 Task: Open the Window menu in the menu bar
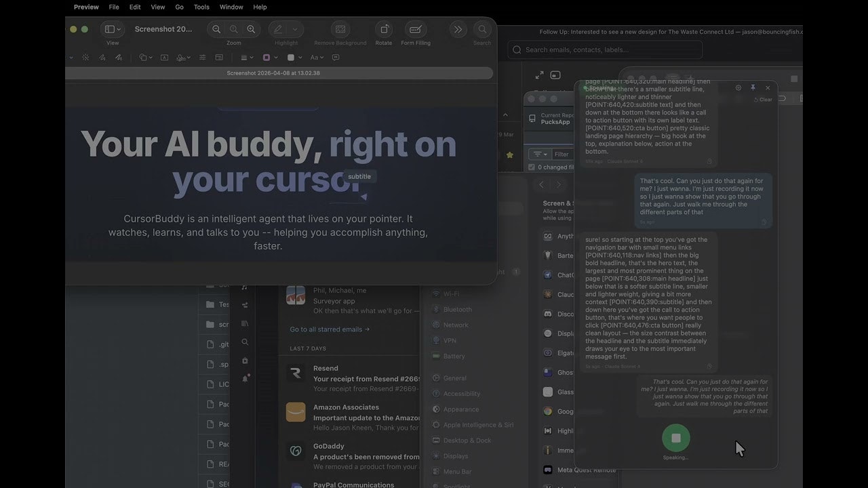[231, 7]
